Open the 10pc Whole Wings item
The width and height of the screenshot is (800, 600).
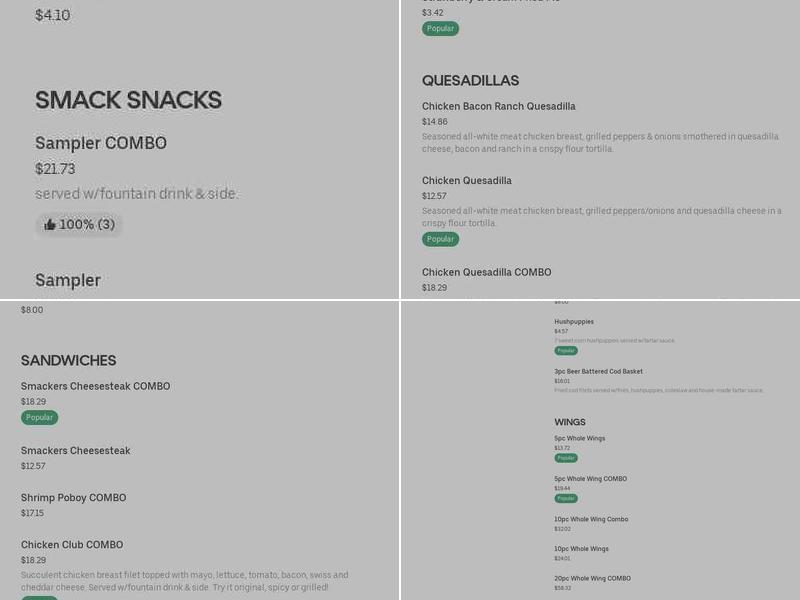pos(581,549)
